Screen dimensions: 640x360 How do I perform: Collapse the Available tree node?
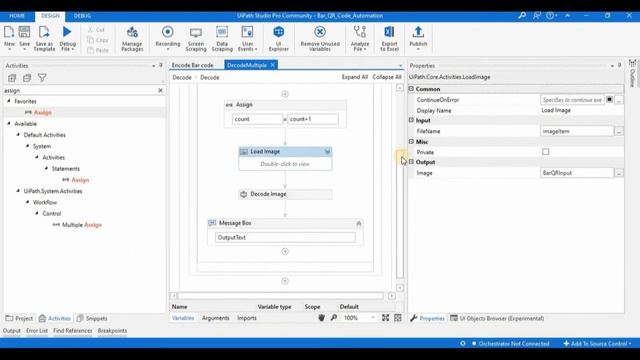pos(9,123)
